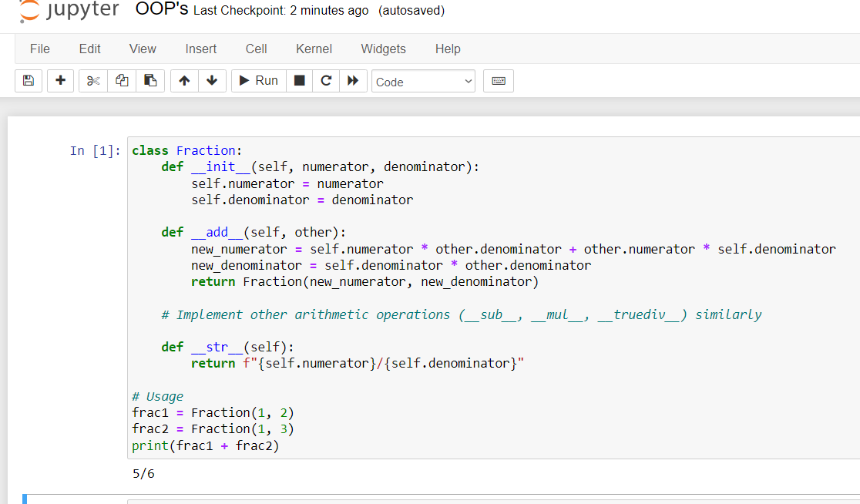Open the command palette keyboard icon
The image size is (860, 504).
coord(499,81)
